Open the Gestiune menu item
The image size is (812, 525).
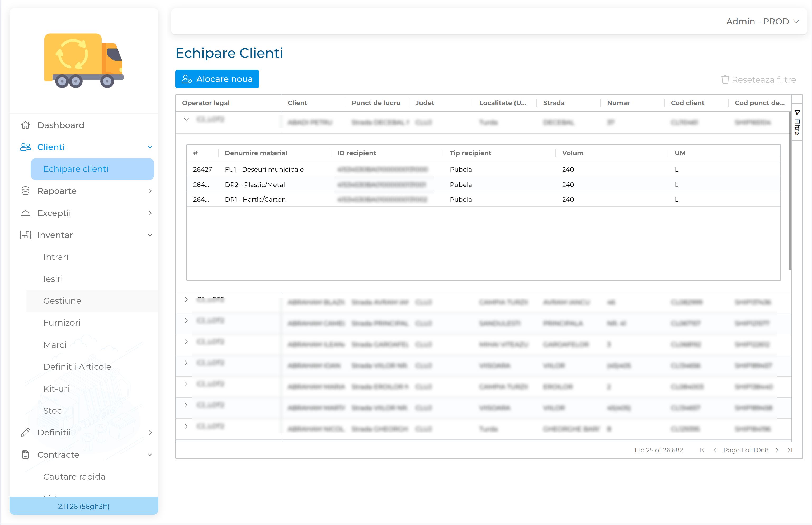pos(62,301)
